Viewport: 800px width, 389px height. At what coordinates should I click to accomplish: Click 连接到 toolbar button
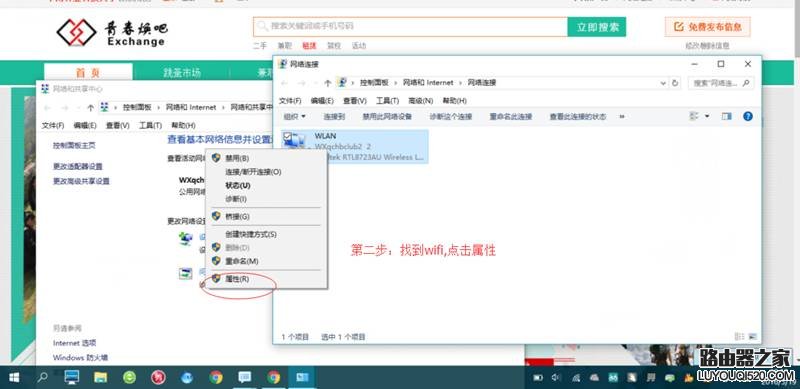[334, 116]
